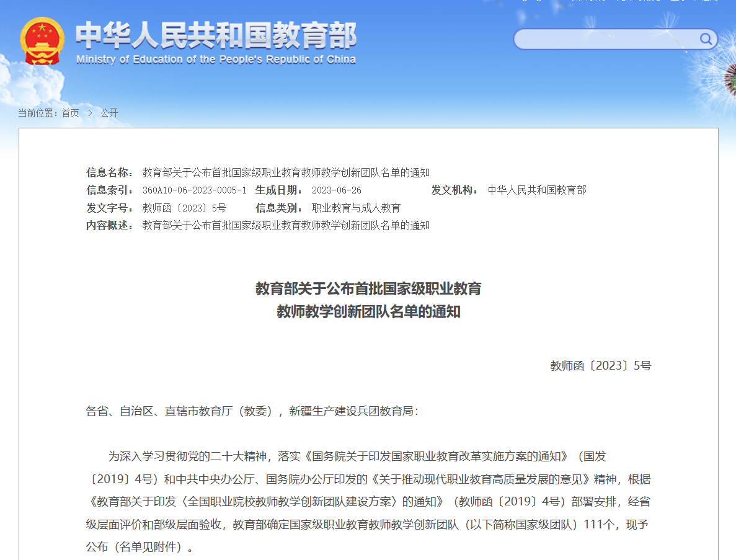Click the national emblem logo

click(42, 41)
